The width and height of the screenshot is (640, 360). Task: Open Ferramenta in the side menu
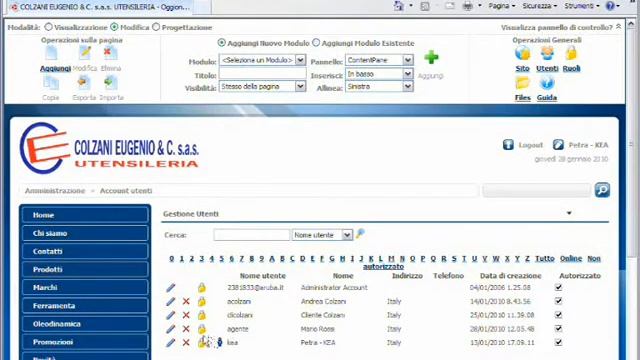(x=85, y=306)
